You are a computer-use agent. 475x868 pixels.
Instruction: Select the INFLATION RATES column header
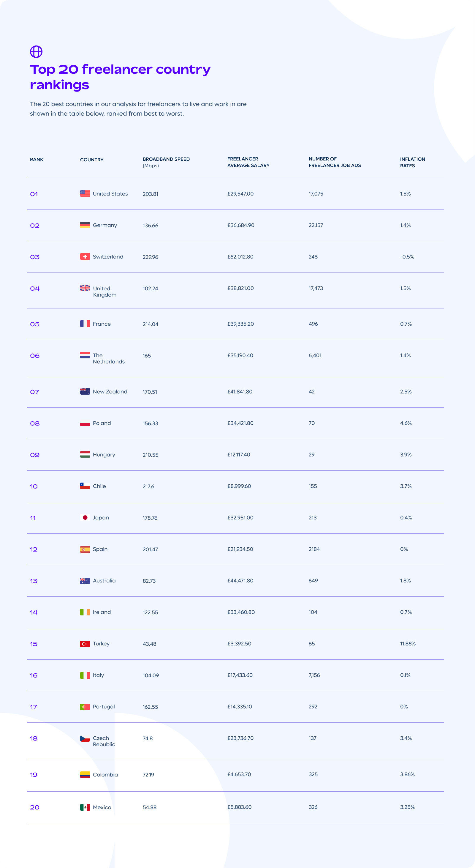[x=412, y=162]
